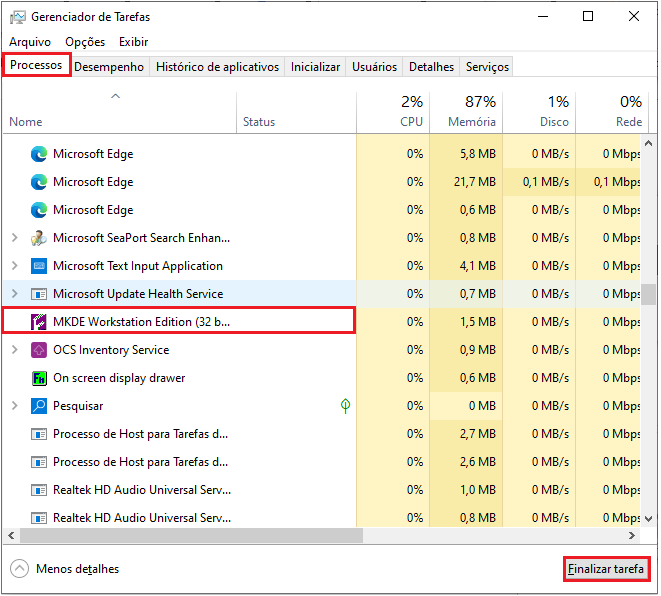Click the Realtek HD Audio 1,0 MB row icon
661x596 pixels.
[39, 490]
